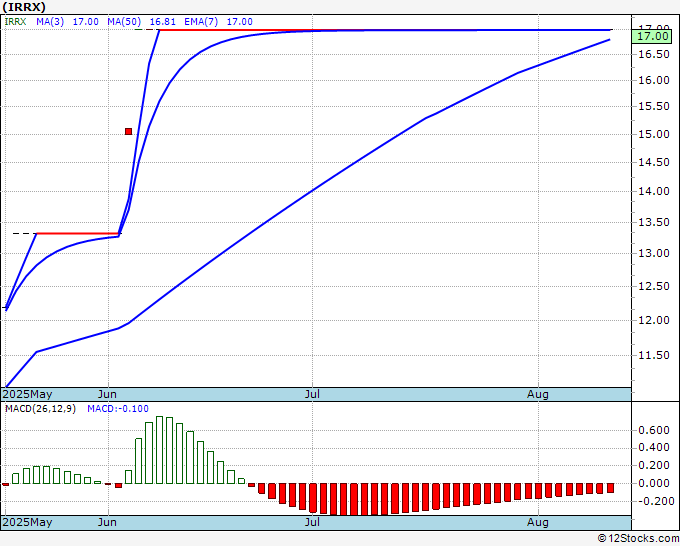Screen dimensions: 680x546
Task: Click the 16.81 MA(50) value
Action: tap(163, 22)
